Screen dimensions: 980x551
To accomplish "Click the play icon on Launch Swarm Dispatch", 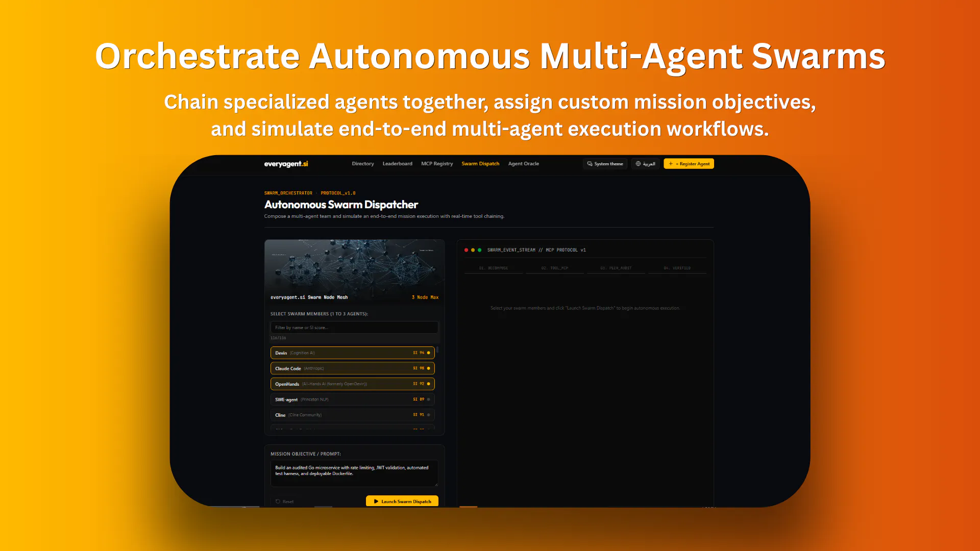I will (376, 502).
